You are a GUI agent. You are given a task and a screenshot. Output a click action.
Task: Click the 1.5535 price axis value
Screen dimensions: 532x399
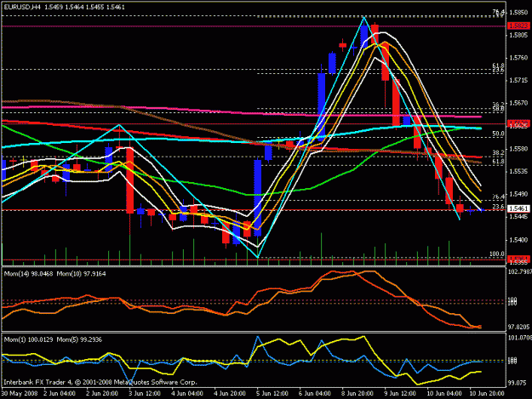click(x=518, y=171)
